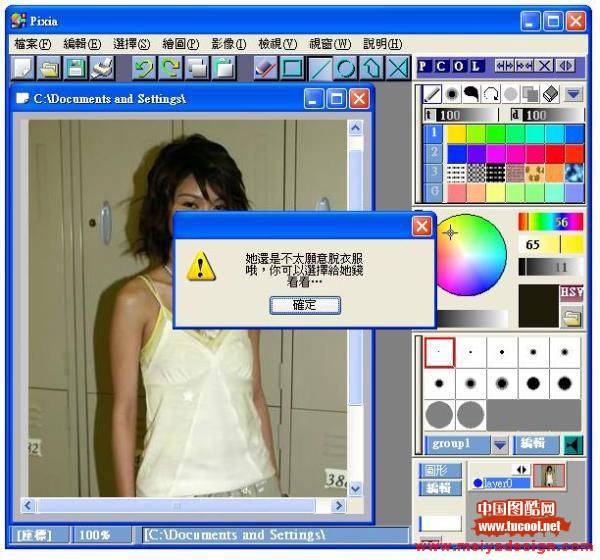Choose the pen brush mode icon
This screenshot has height=560, width=600.
(x=432, y=93)
